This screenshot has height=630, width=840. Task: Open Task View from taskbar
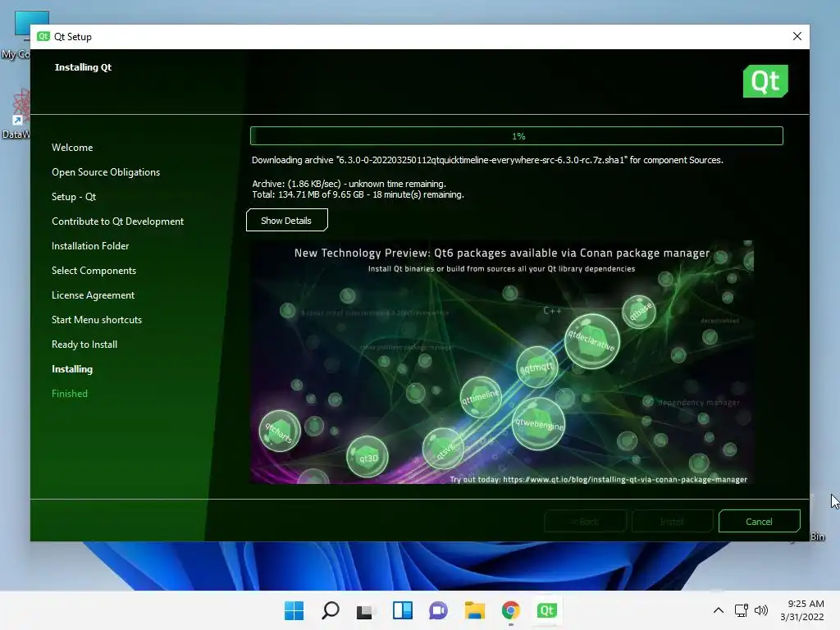point(366,610)
